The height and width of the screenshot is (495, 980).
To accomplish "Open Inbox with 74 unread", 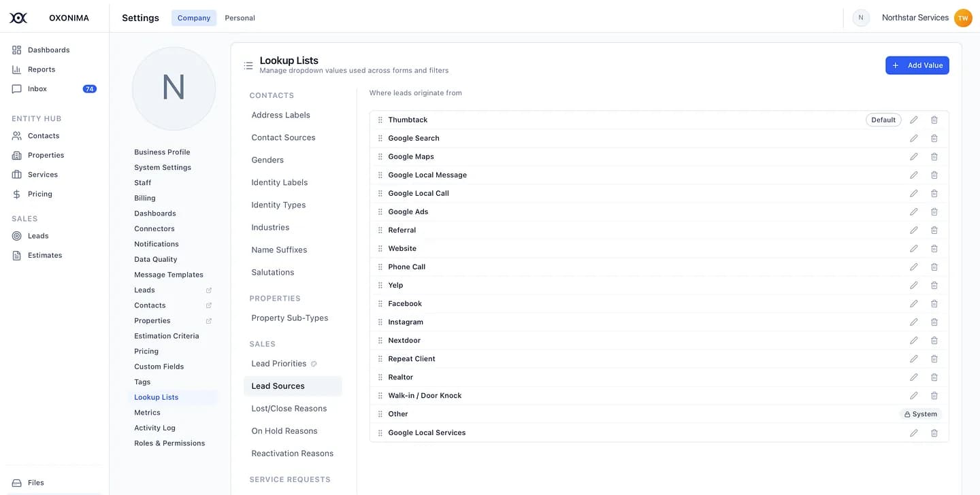I will click(54, 88).
